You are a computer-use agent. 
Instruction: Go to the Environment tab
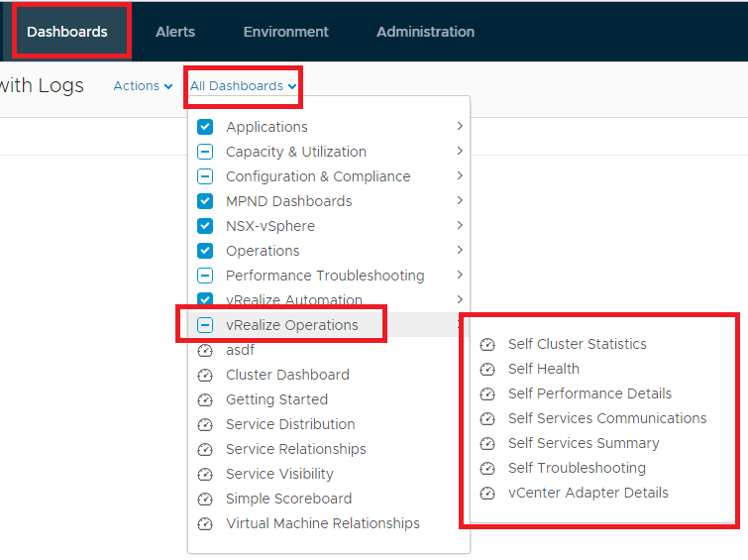click(x=285, y=32)
